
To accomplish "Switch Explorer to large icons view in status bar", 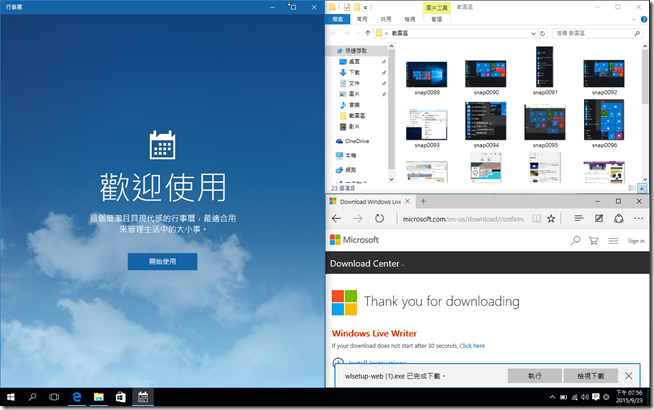I will click(x=642, y=188).
